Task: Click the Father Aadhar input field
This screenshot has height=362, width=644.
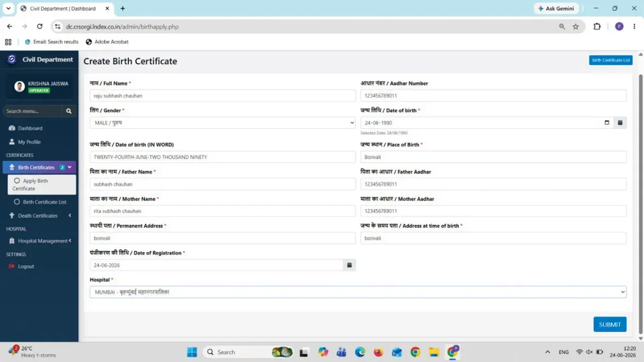Action: point(493,184)
